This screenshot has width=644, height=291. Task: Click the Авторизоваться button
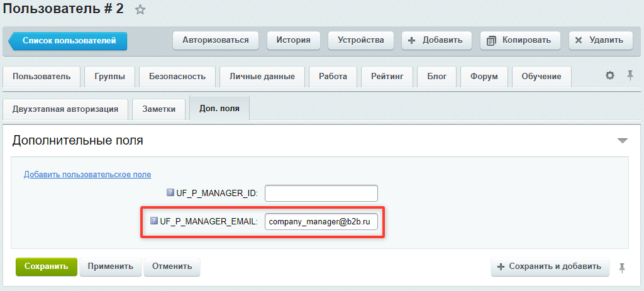[x=216, y=40]
